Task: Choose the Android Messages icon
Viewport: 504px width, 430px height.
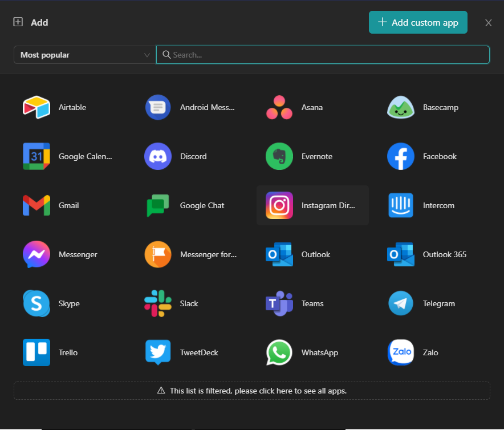Action: pos(157,107)
